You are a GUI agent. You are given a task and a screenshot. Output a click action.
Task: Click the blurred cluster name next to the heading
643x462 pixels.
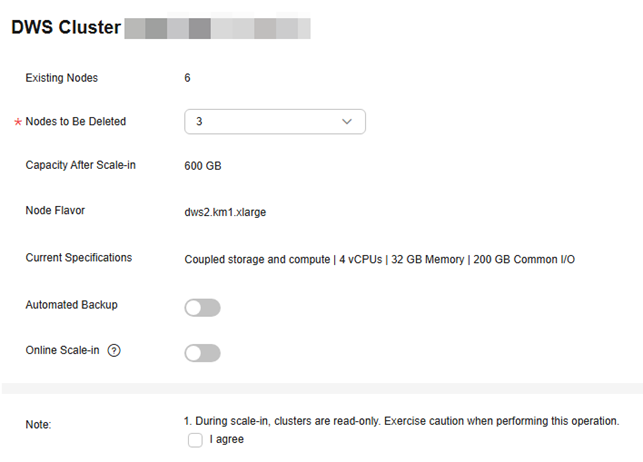click(217, 28)
